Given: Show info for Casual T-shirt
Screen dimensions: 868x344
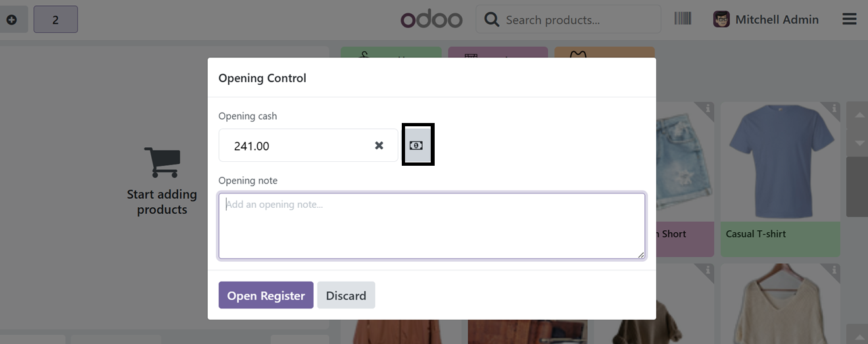Looking at the screenshot, I should tap(834, 109).
